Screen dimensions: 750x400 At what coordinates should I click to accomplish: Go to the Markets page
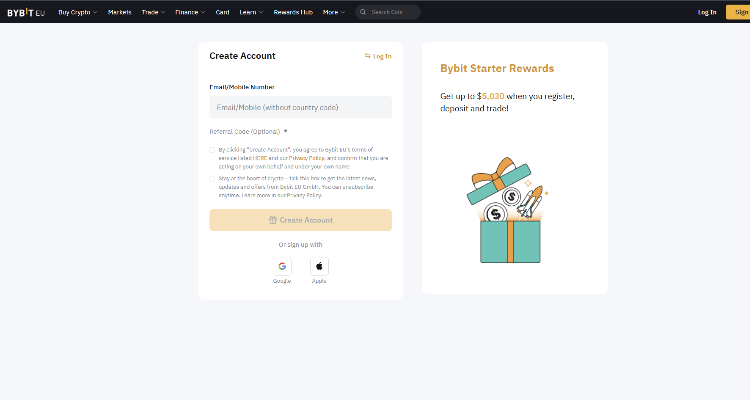[119, 12]
